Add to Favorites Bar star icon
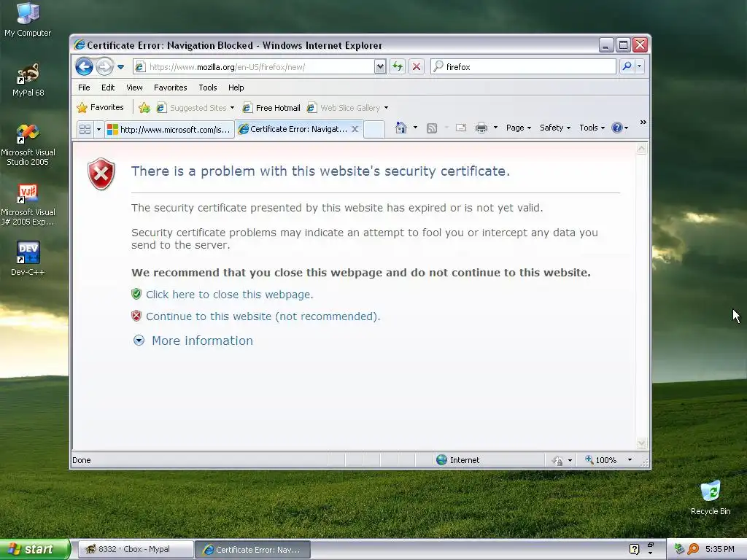This screenshot has height=560, width=747. pos(144,108)
